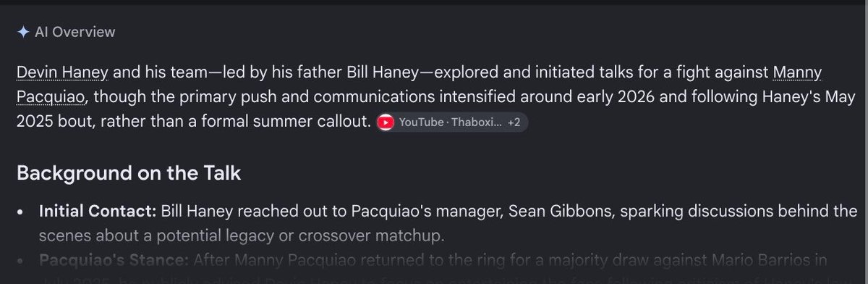Click the bullet beside Pacquiao's Stance
This screenshot has width=868, height=284.
(x=22, y=261)
